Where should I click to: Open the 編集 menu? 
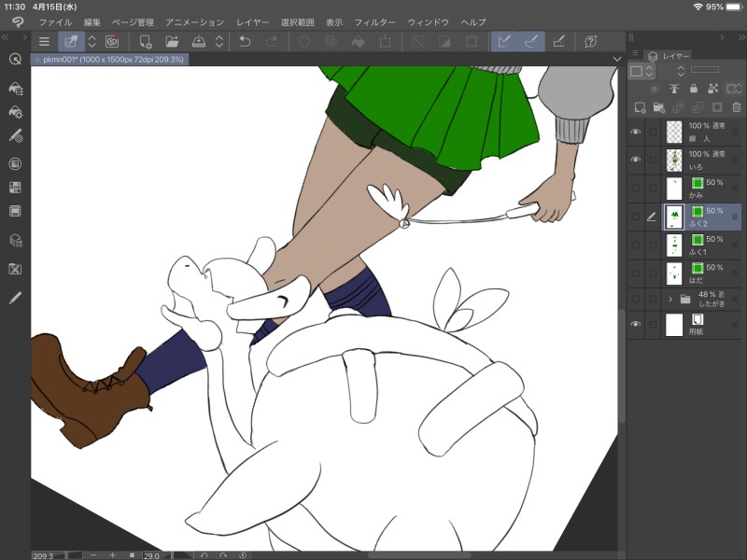[92, 22]
